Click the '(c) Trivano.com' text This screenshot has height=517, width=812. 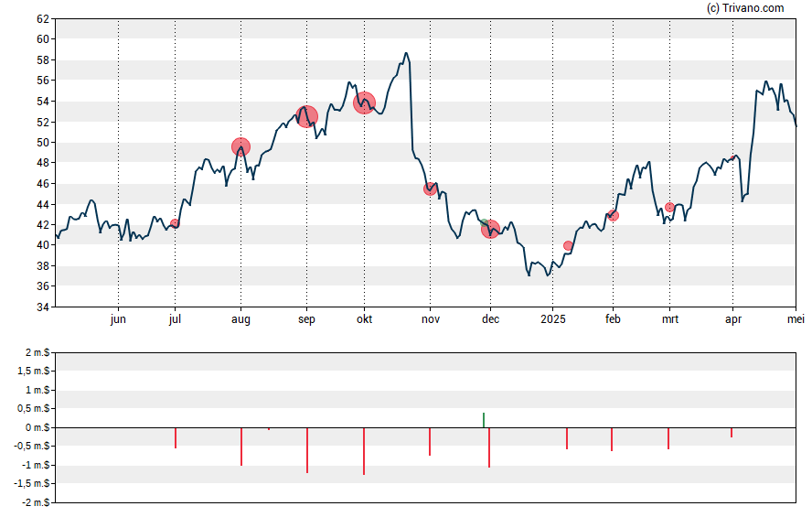(x=745, y=7)
